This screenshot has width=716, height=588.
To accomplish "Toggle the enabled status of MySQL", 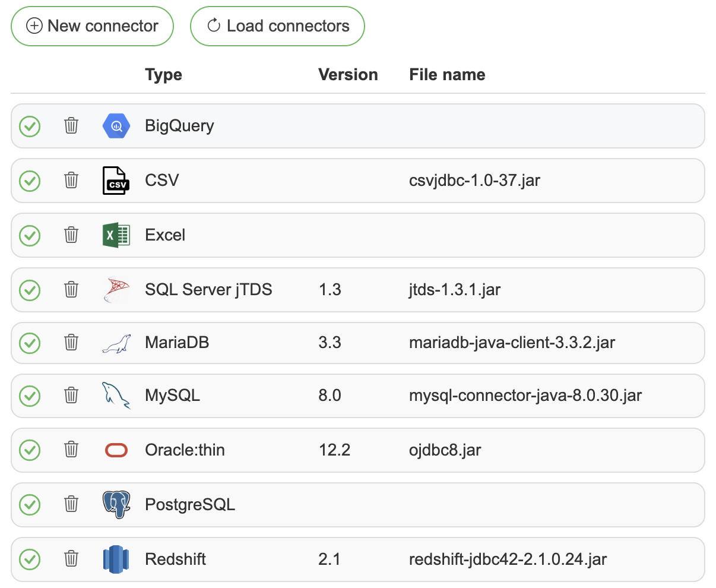I will point(30,396).
